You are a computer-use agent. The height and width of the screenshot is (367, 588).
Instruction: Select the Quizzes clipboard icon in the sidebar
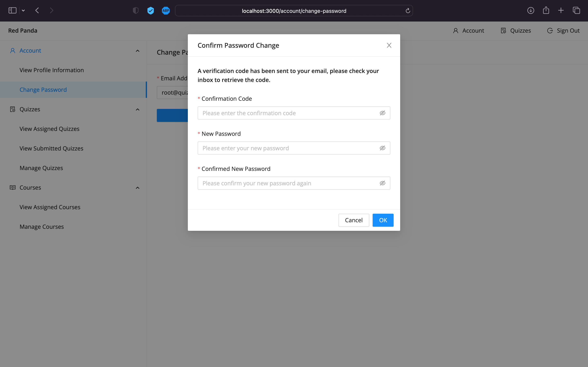pos(12,109)
